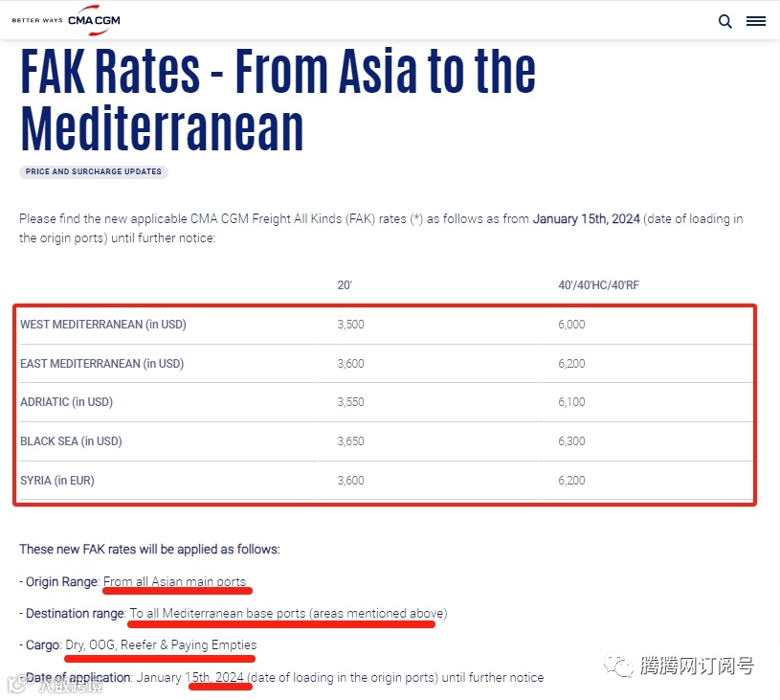Click the Syria (in EUR) row label
Image resolution: width=780 pixels, height=700 pixels.
coord(57,481)
